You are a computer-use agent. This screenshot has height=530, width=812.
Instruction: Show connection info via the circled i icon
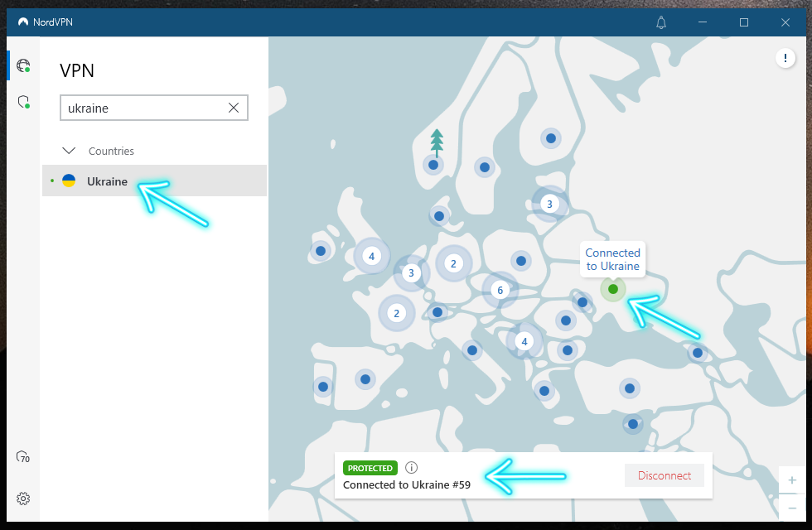click(x=411, y=468)
